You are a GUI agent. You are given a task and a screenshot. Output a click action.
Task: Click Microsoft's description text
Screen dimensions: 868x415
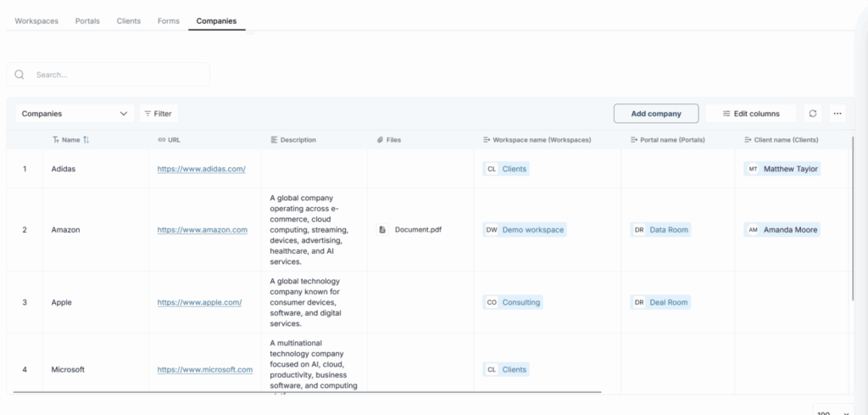pyautogui.click(x=314, y=367)
